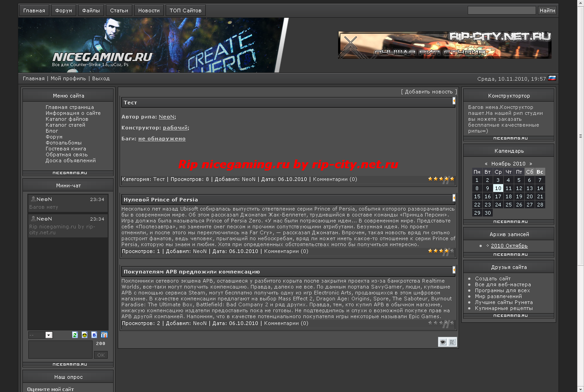Open the mini-chat auto-refresh dropdown
Screen dimensions: 584x392
(40, 335)
